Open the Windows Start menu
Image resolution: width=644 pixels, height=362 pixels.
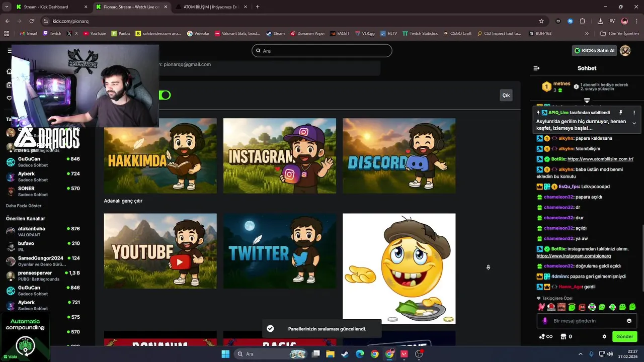point(225,354)
